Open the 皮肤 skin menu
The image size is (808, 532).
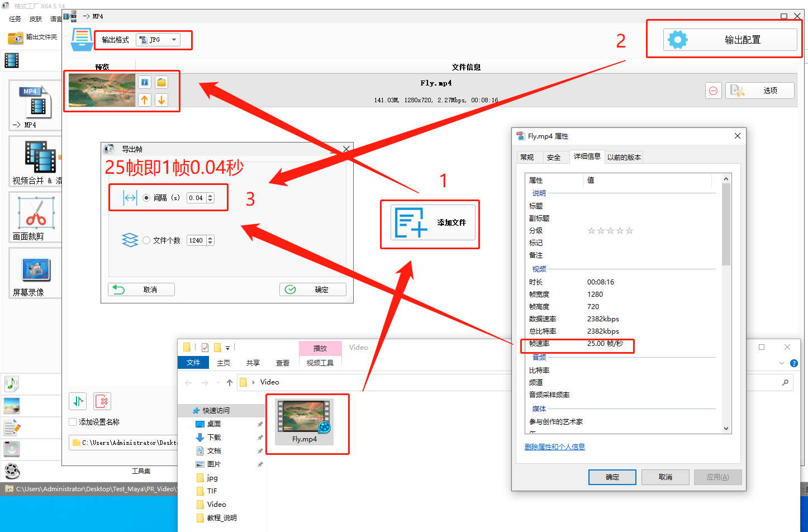[x=36, y=19]
